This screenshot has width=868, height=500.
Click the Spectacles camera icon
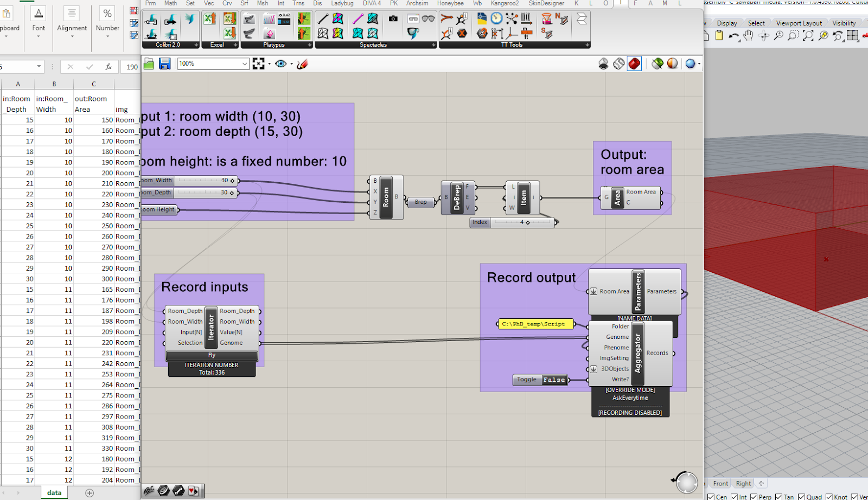coord(393,18)
